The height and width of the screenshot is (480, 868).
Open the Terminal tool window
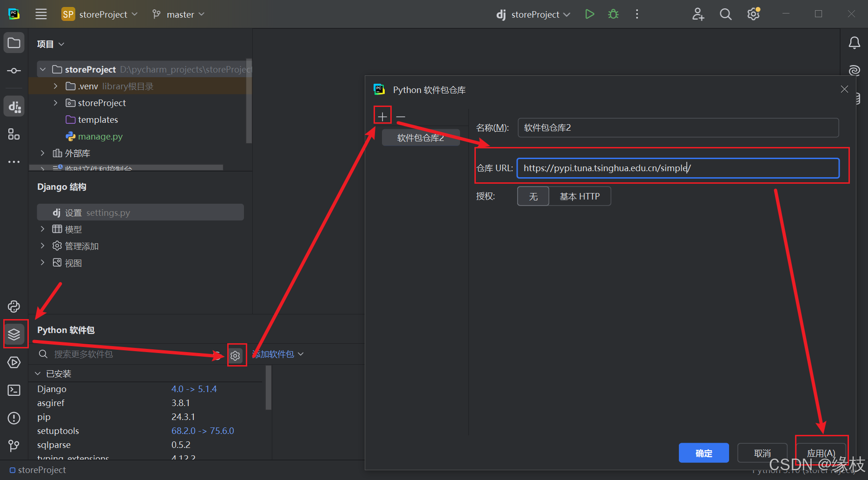[13, 390]
